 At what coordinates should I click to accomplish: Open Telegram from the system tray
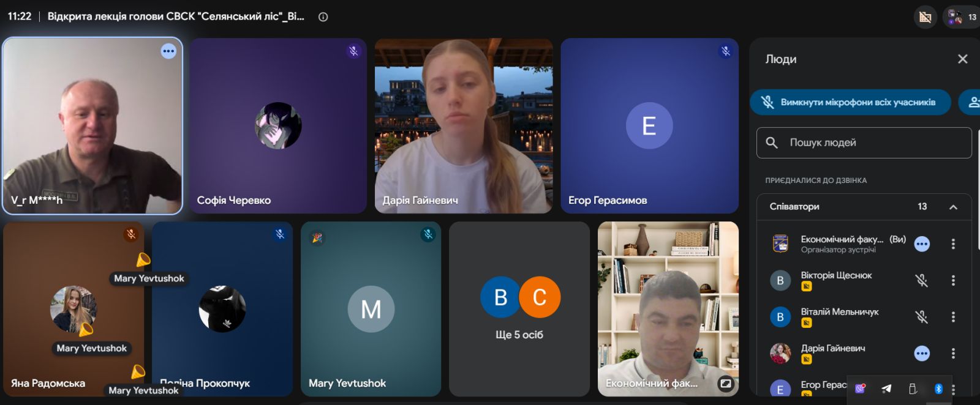pos(886,388)
